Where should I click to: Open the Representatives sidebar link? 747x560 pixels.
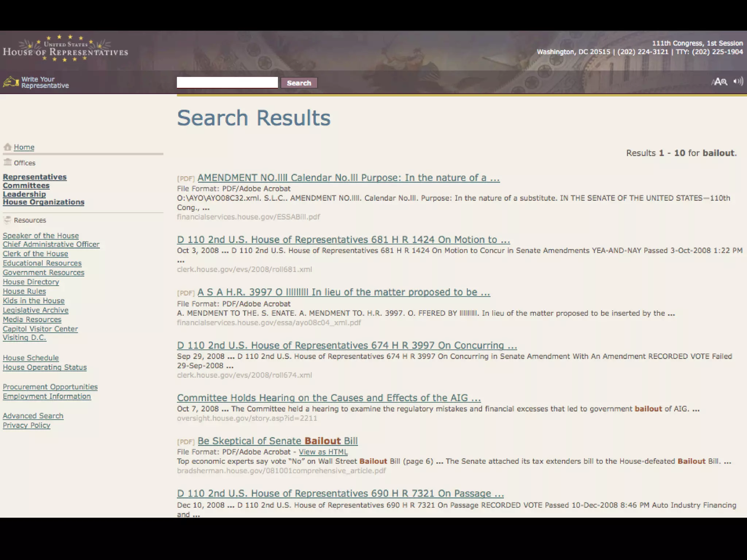(x=35, y=177)
